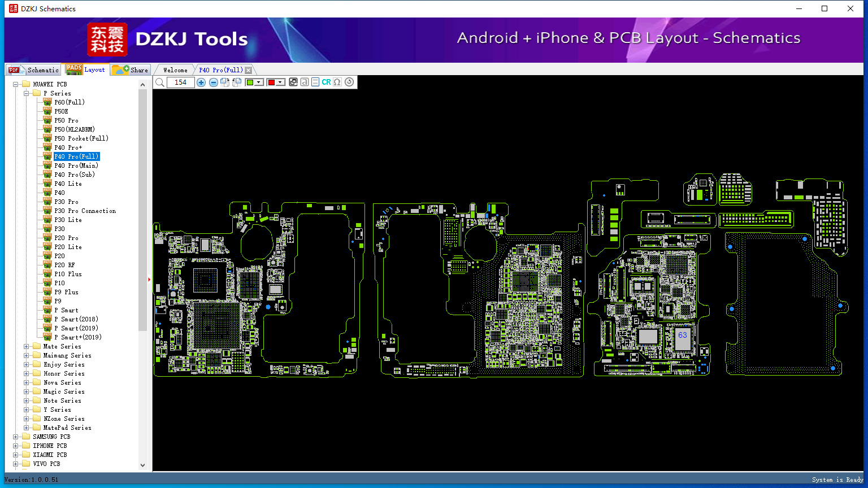
Task: Click the folder icon beside HUAWEI PCB
Action: 26,84
